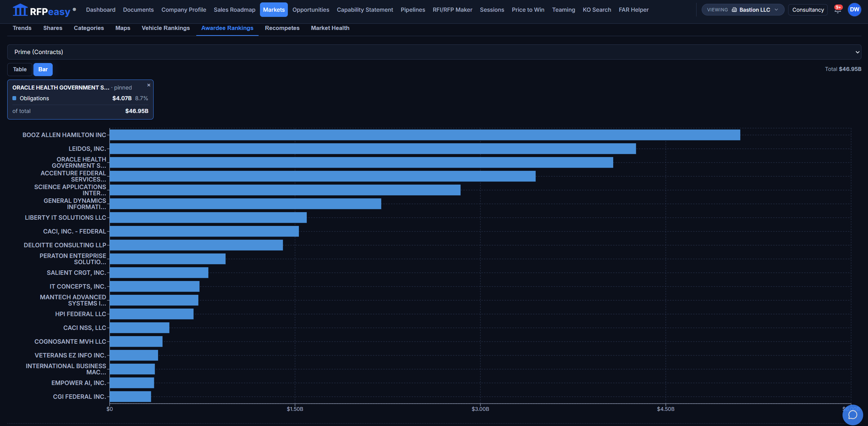Click the HPI FEDERAL LLC label

coord(81,314)
